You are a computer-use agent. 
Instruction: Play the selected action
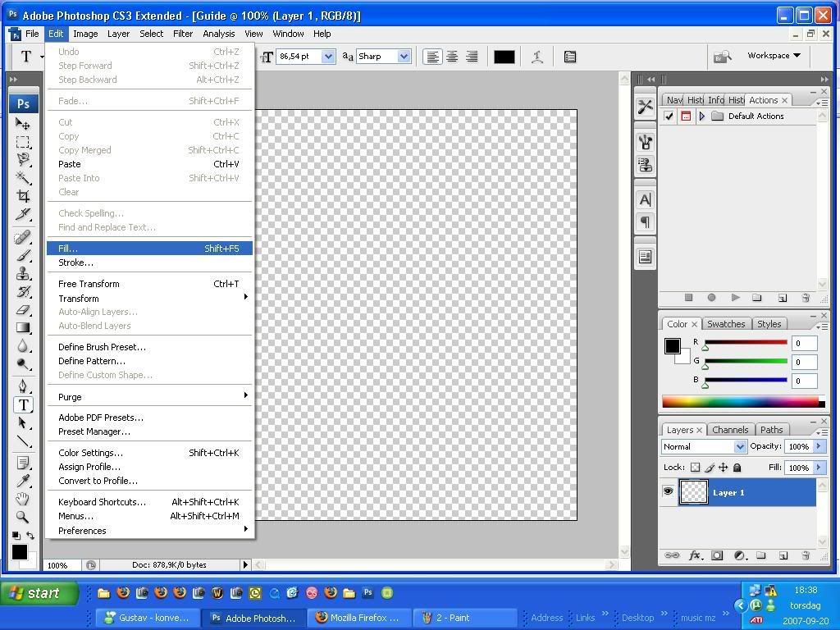735,298
